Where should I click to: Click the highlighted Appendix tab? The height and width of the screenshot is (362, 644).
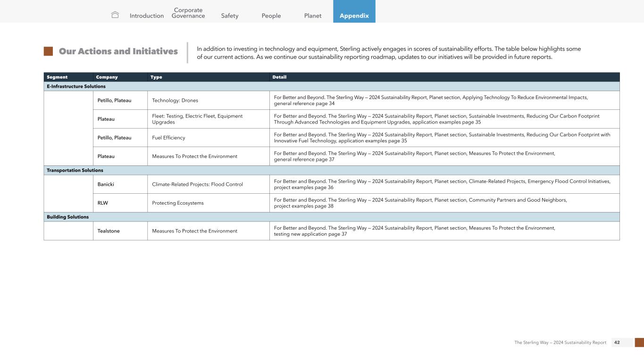(x=354, y=16)
